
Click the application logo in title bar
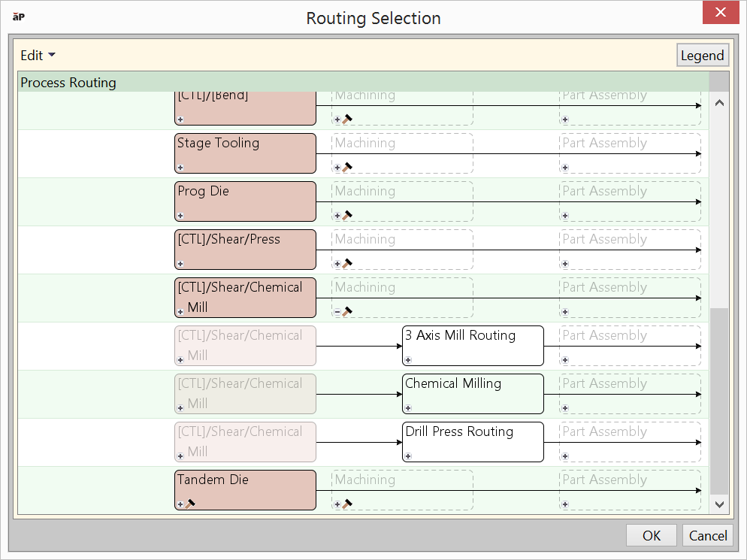20,17
